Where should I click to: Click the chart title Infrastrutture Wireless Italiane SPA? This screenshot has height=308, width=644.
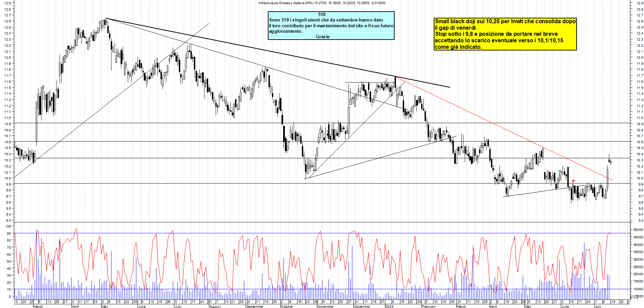click(x=285, y=3)
